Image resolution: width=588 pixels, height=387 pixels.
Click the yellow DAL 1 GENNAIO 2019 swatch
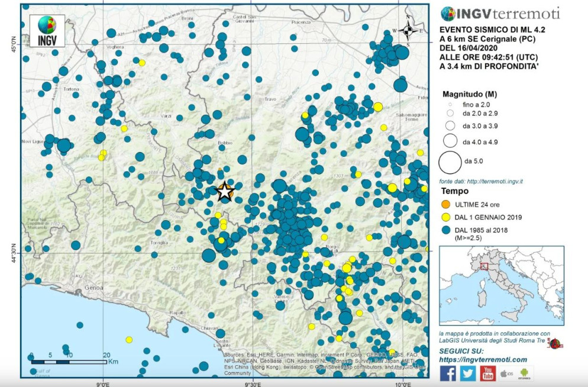[447, 217]
